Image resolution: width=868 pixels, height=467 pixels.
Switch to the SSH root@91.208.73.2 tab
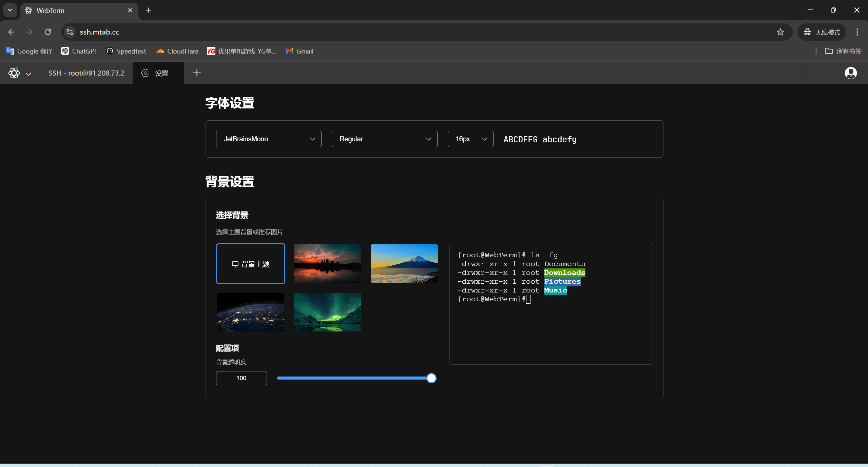click(x=86, y=73)
